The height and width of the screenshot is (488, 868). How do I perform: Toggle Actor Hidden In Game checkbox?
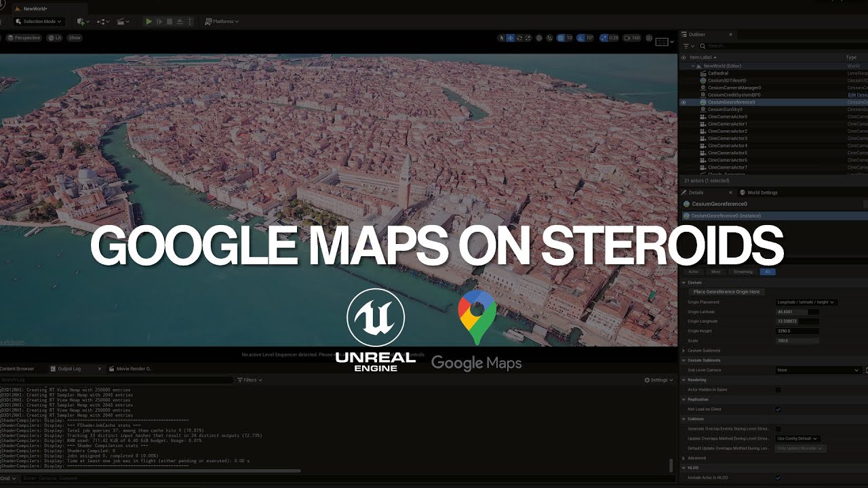(x=778, y=390)
